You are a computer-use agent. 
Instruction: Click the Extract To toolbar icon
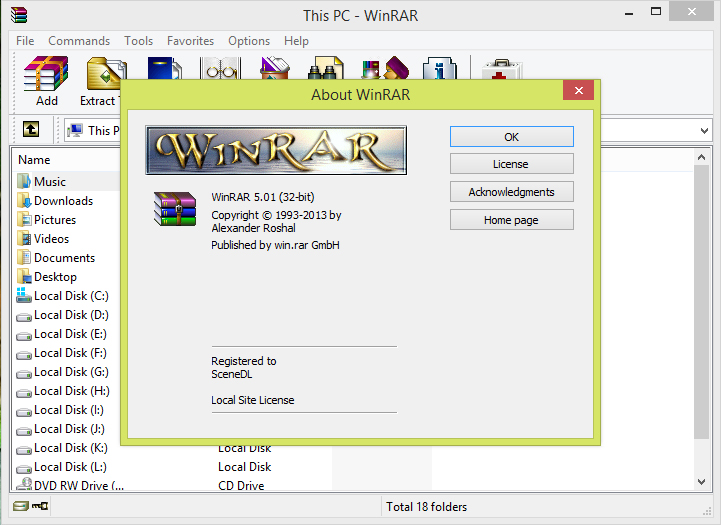(x=106, y=74)
